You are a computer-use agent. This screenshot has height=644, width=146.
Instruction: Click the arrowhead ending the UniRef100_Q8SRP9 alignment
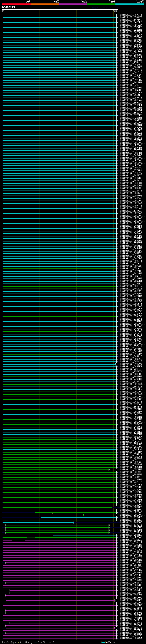tap(112, 507)
